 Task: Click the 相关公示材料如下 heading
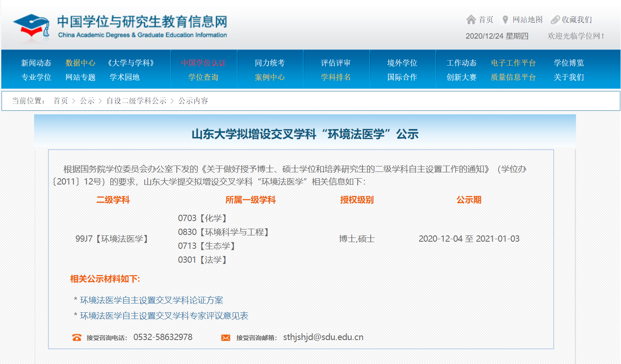point(105,279)
